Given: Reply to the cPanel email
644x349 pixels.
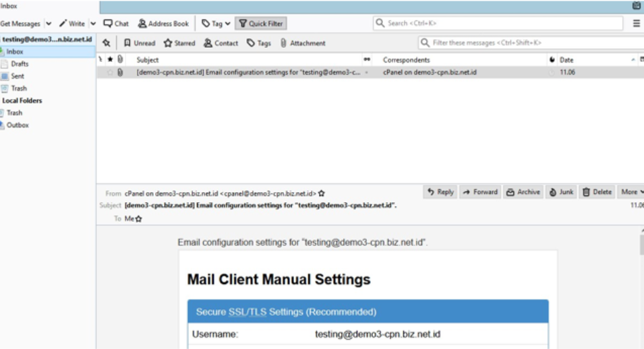Looking at the screenshot, I should [x=440, y=192].
